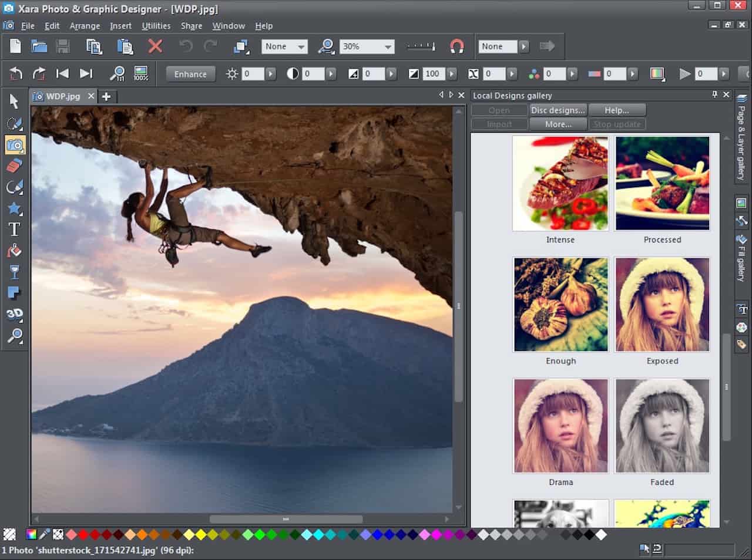Click the brightness sun icon
This screenshot has width=752, height=560.
click(x=232, y=74)
